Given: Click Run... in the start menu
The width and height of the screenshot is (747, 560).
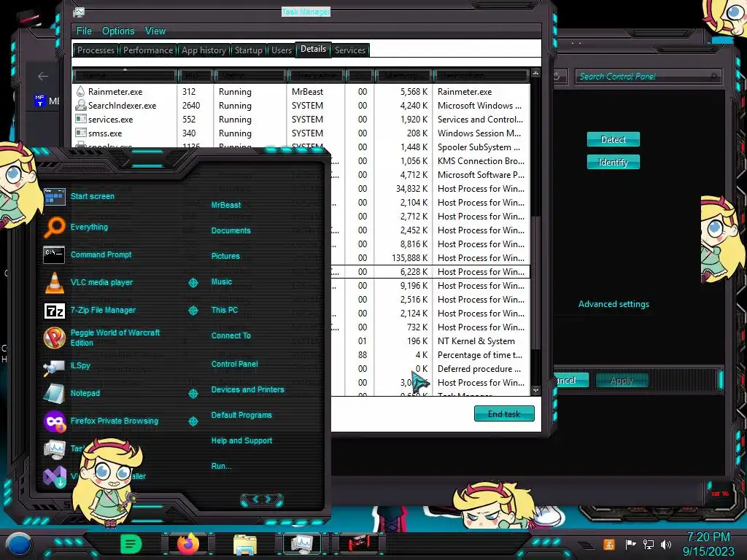Looking at the screenshot, I should coord(221,466).
